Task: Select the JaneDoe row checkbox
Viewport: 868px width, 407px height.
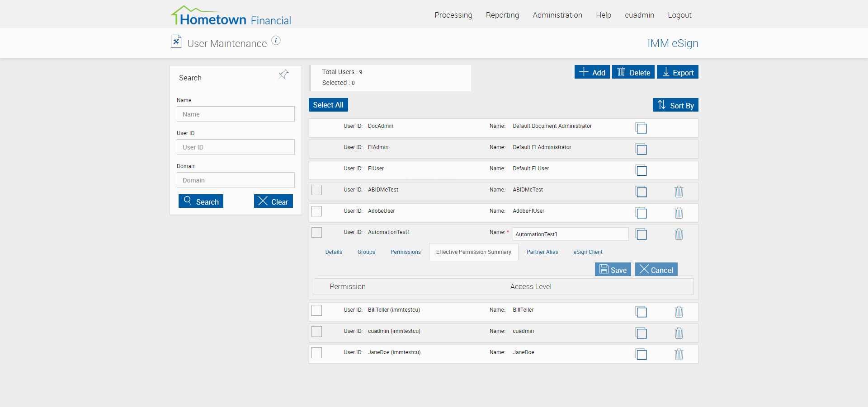Action: (x=317, y=352)
